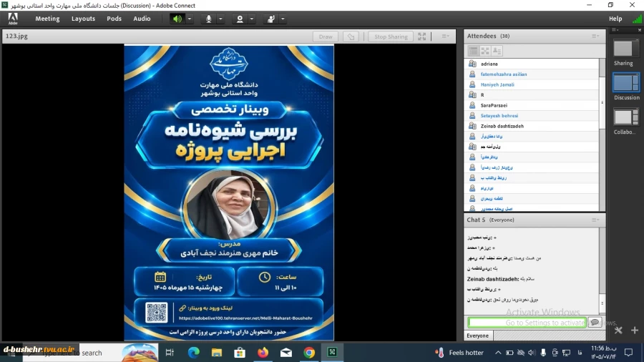Switch to breakout room view icon
Image resolution: width=644 pixels, height=362 pixels.
[485, 51]
